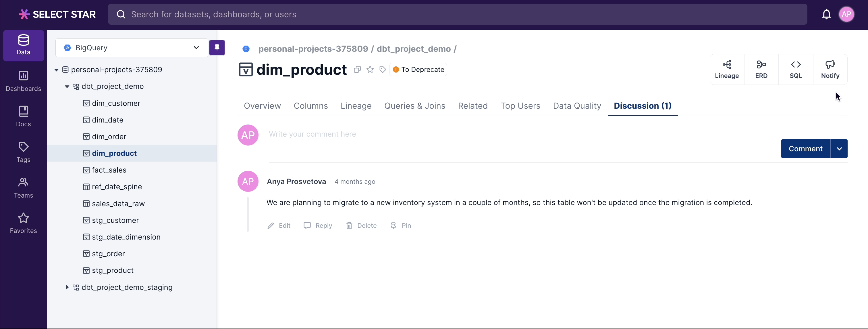The image size is (868, 329).
Task: Switch to the Columns tab
Action: (x=311, y=106)
